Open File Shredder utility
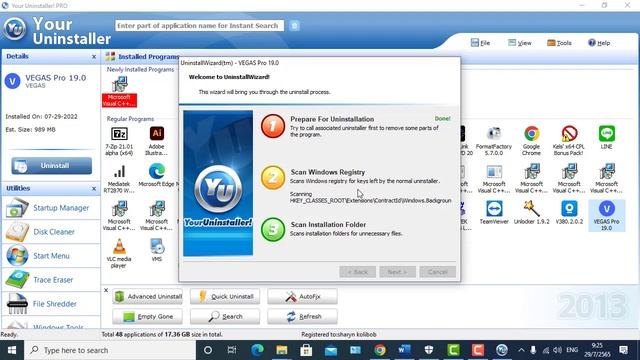This screenshot has width=640, height=360. pos(51,304)
